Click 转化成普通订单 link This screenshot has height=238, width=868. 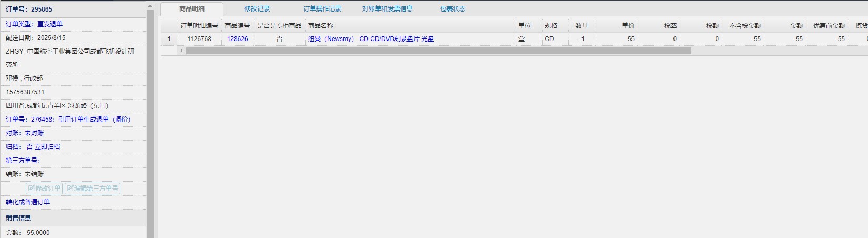28,202
